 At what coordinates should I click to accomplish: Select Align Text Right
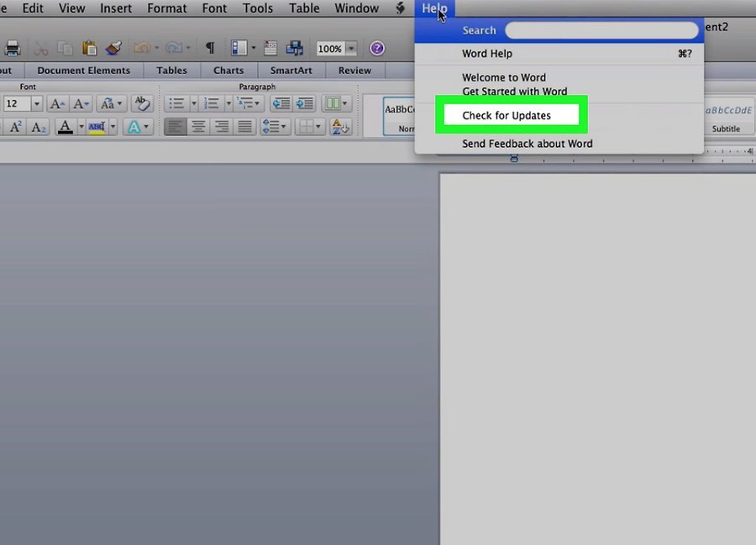[221, 127]
